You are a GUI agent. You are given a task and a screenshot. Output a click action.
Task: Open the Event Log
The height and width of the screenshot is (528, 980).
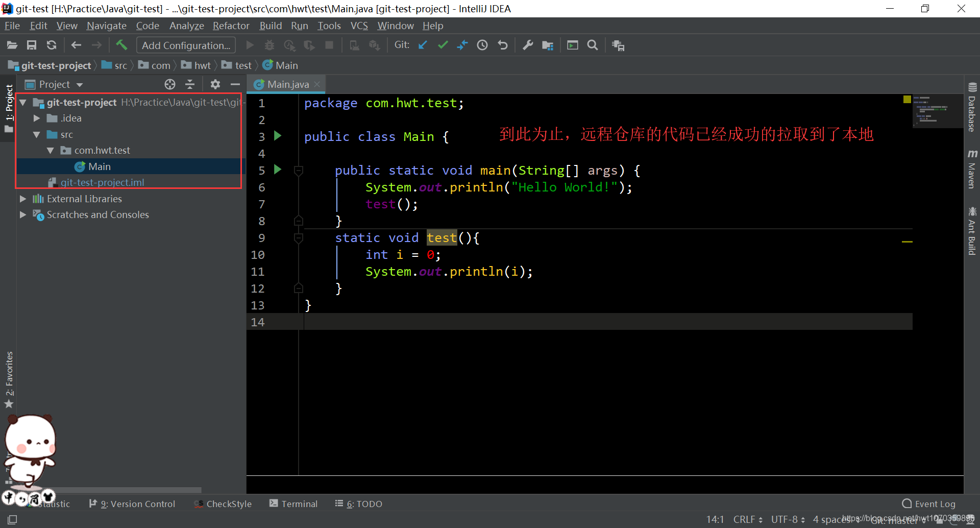coord(928,504)
